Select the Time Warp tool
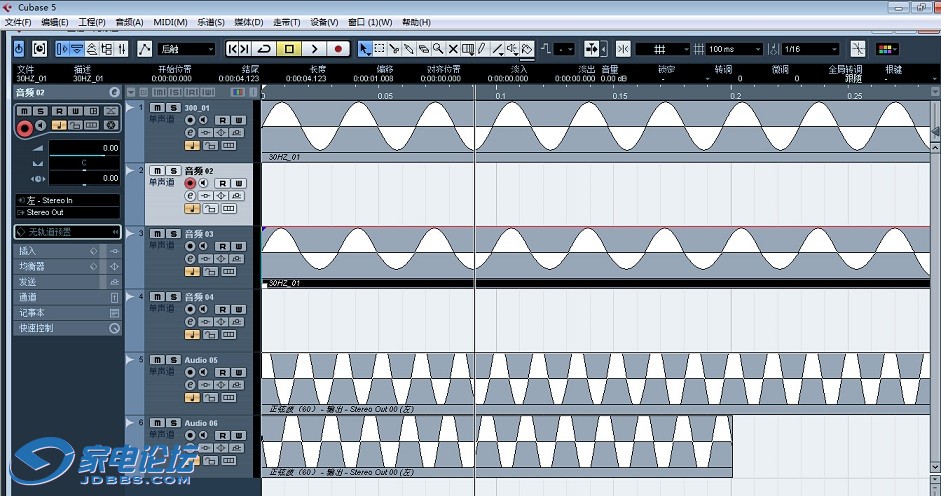This screenshot has width=941, height=496. [x=467, y=49]
